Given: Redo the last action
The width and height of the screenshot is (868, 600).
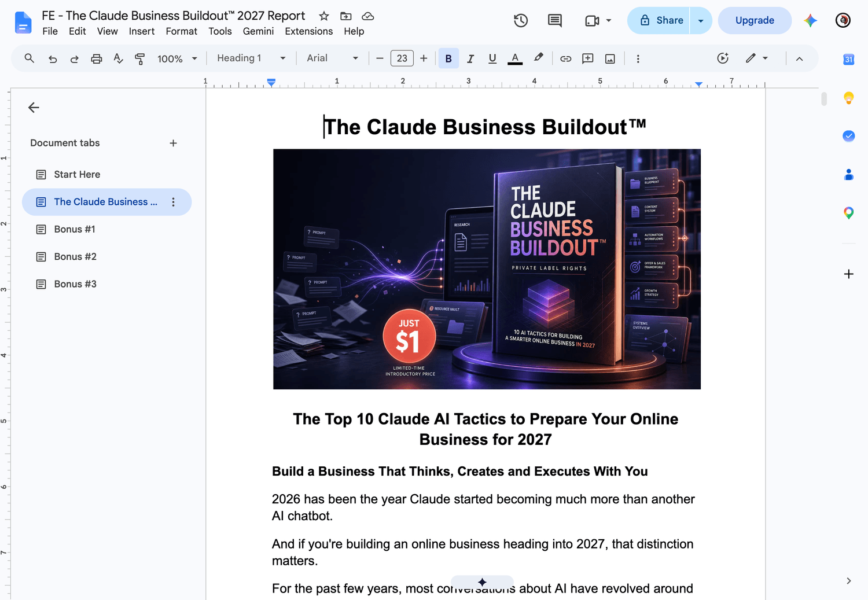Looking at the screenshot, I should coord(75,58).
